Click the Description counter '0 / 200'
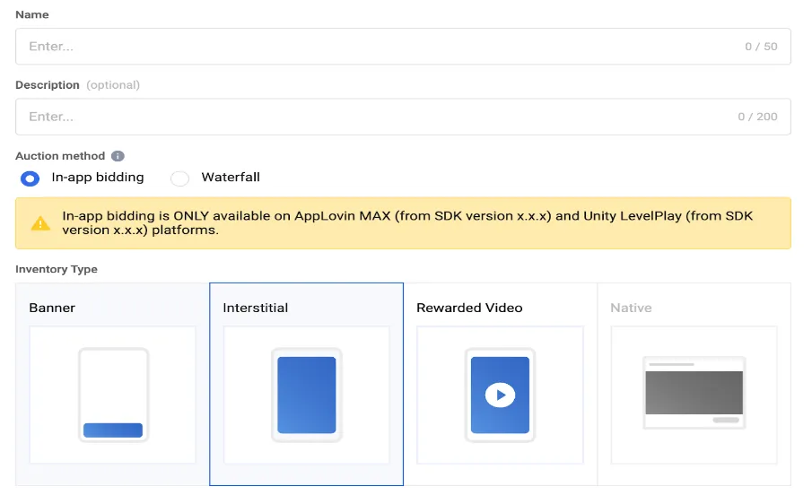 757,117
